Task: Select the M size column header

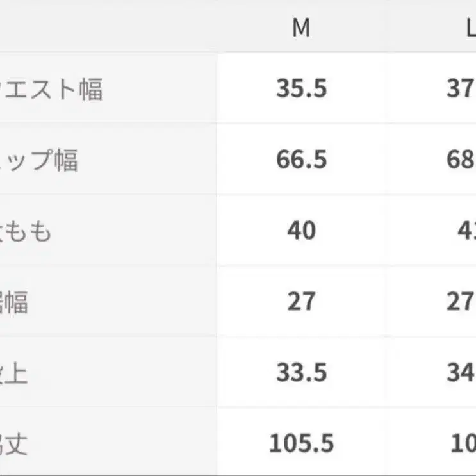Action: (x=301, y=29)
